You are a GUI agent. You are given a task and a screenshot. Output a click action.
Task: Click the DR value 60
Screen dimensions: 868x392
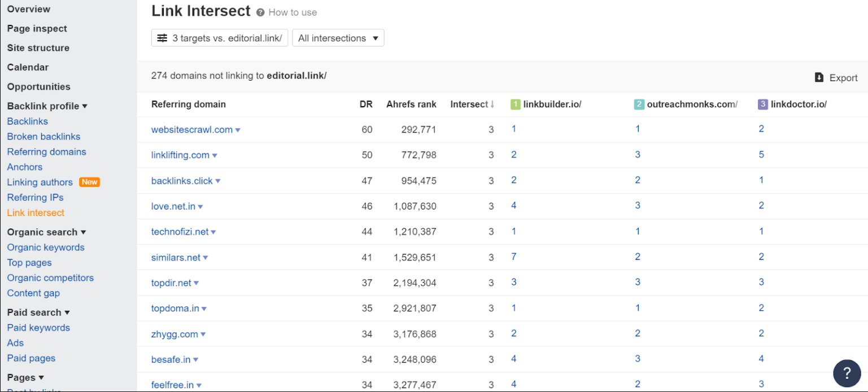367,130
